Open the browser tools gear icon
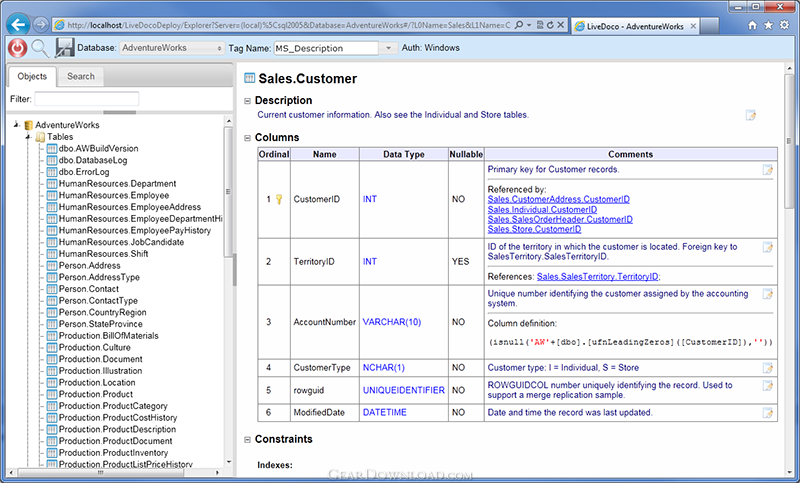 tap(784, 25)
